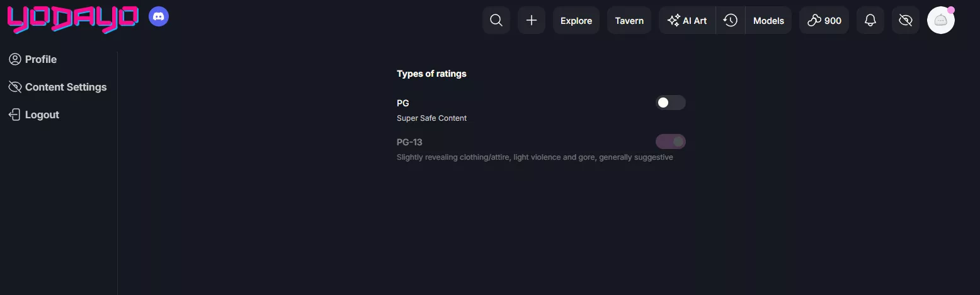Screen dimensions: 980x295
Task: Open notifications bell
Action: [870, 21]
